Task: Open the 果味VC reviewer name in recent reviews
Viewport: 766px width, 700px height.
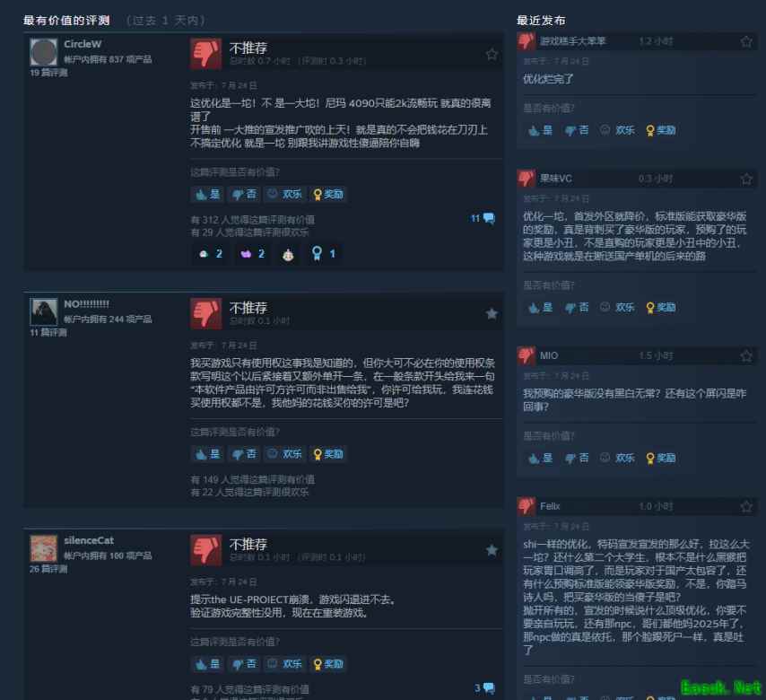Action: [555, 179]
